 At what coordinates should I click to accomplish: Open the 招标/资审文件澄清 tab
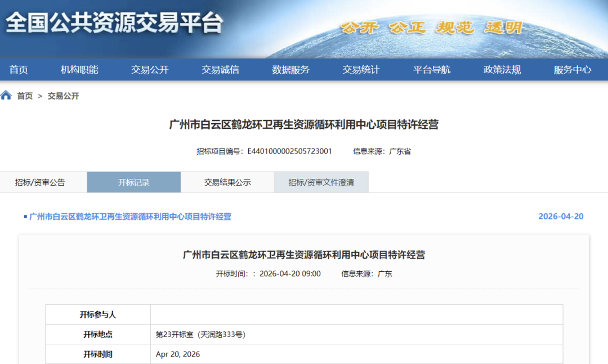[x=321, y=182]
